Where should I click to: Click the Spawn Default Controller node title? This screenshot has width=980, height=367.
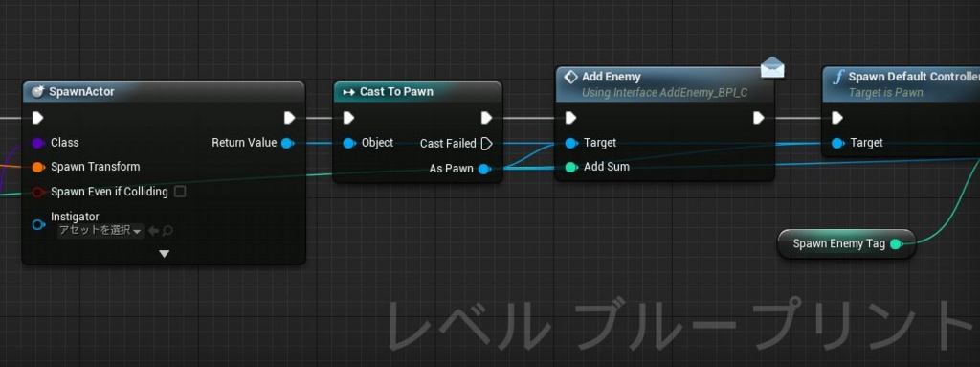click(914, 77)
